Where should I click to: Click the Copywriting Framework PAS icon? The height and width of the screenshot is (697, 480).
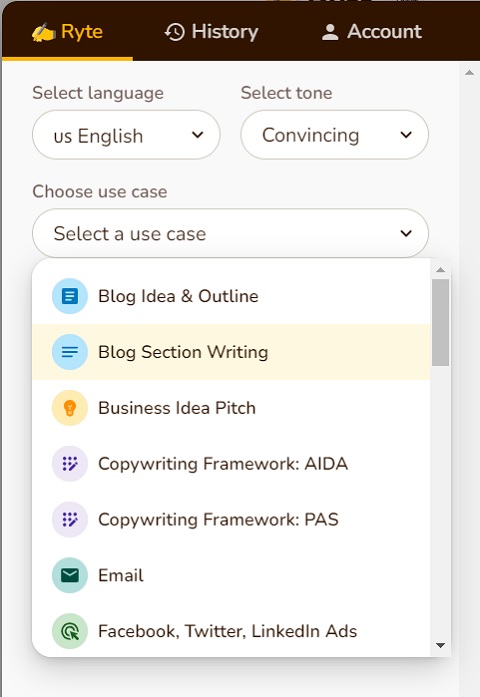tap(70, 519)
